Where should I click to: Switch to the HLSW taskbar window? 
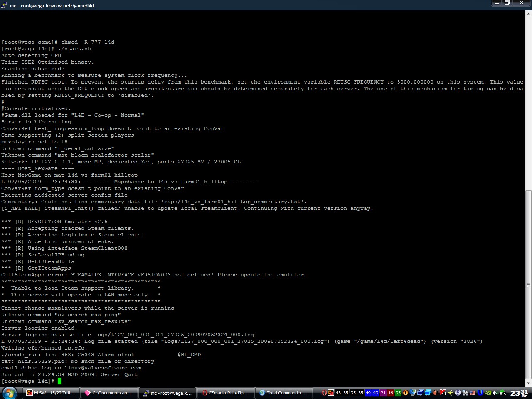(51, 393)
